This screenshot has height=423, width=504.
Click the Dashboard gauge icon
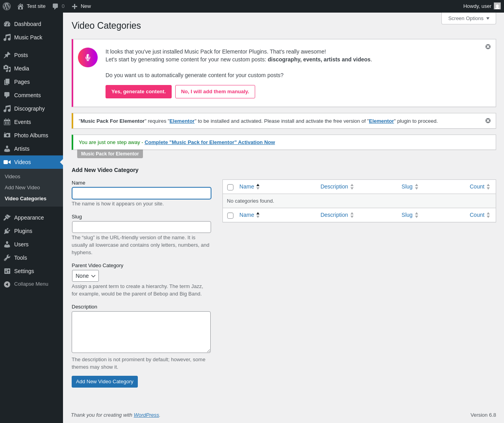(x=7, y=24)
